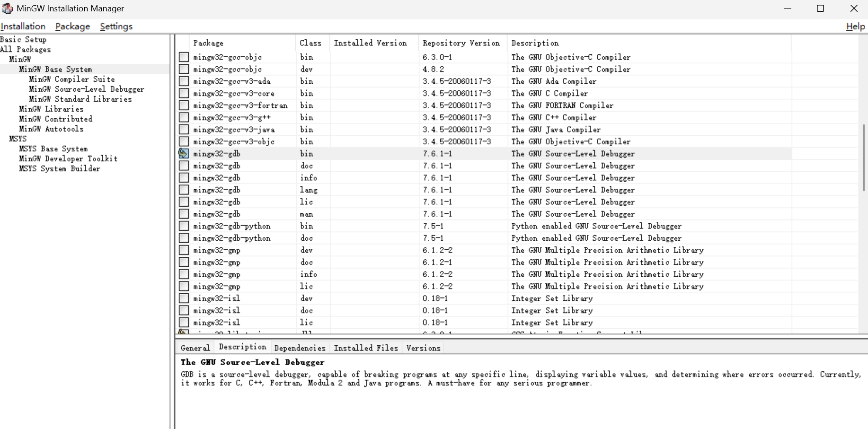Select the MSYS tree node
Screen dimensions: 868x429
point(18,139)
